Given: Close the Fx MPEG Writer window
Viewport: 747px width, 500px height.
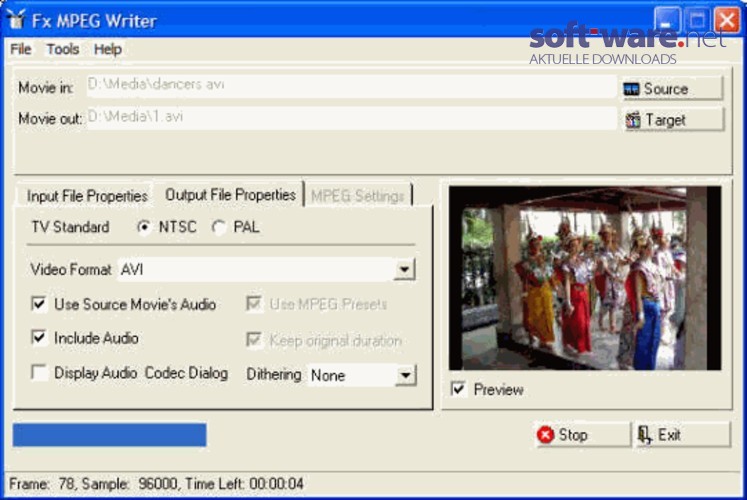Looking at the screenshot, I should coord(727,20).
